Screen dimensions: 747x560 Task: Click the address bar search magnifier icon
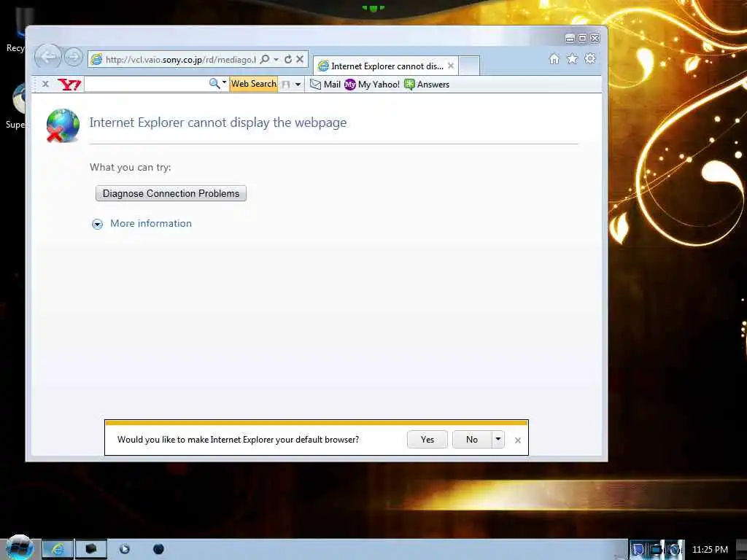(265, 59)
